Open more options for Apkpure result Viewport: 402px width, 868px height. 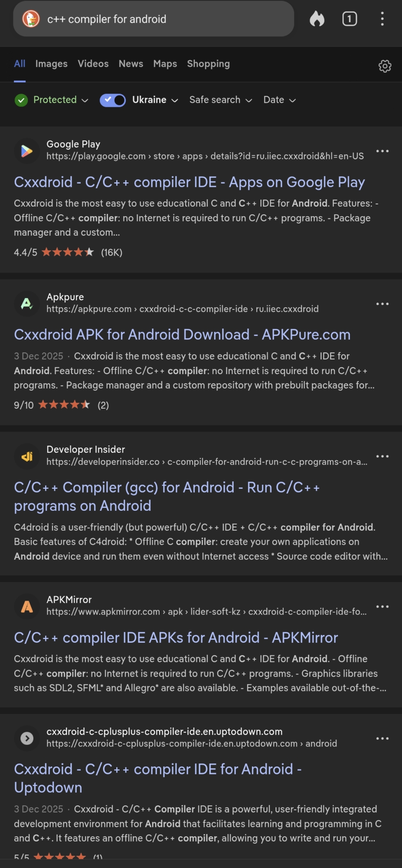pyautogui.click(x=382, y=304)
